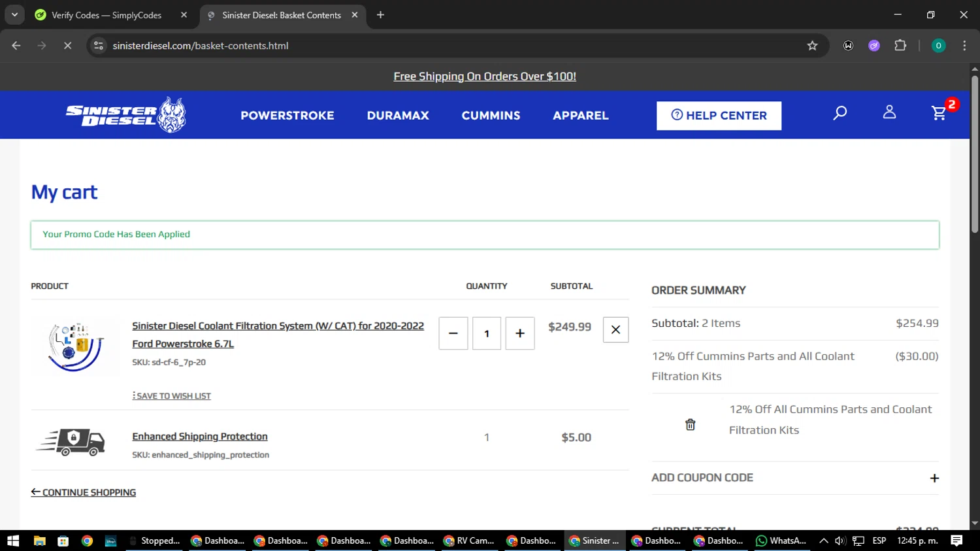Open the WhatsApp taskbar item
Image resolution: width=980 pixels, height=551 pixels.
coord(781,541)
